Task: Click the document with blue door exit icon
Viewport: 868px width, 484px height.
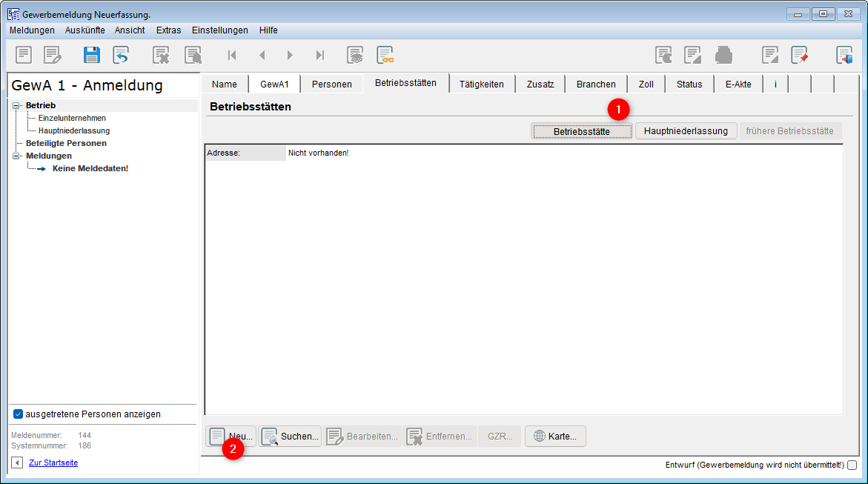Action: coord(844,55)
